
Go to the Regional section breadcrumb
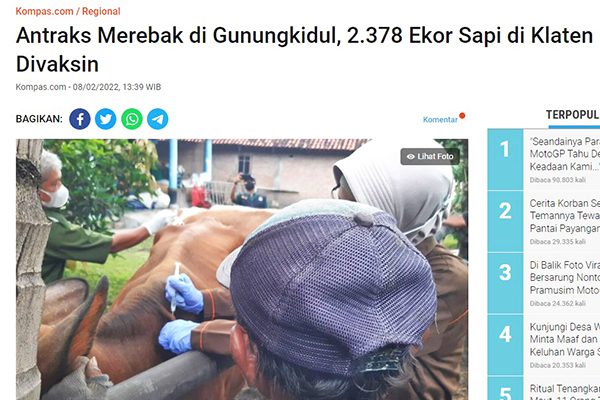pos(101,11)
